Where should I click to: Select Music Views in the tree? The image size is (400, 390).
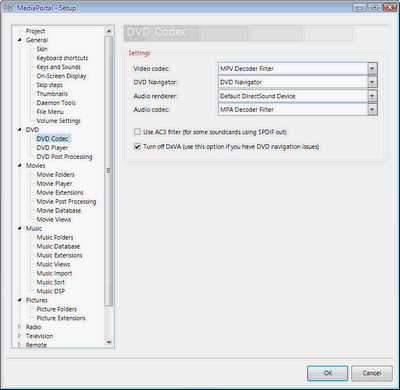(53, 264)
